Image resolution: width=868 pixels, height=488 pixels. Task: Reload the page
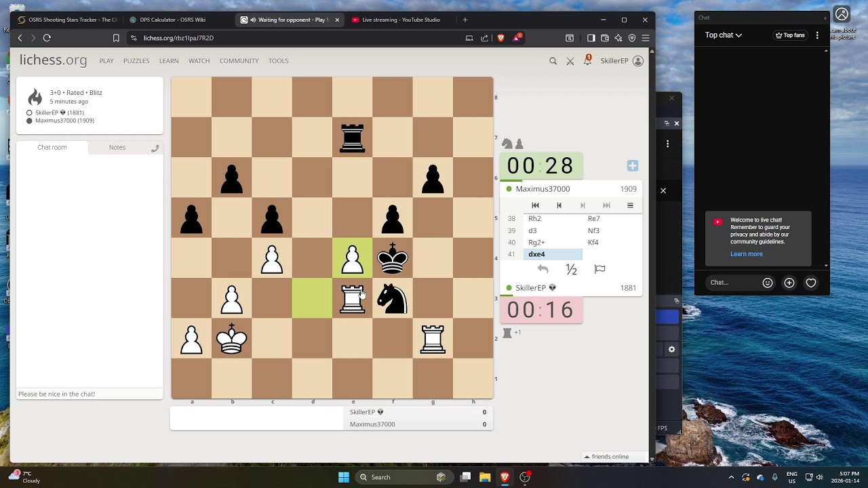pos(47,38)
